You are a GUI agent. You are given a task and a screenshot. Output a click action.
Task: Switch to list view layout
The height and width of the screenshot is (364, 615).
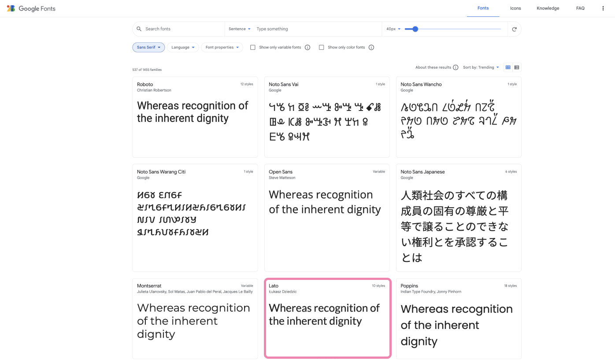pyautogui.click(x=517, y=67)
